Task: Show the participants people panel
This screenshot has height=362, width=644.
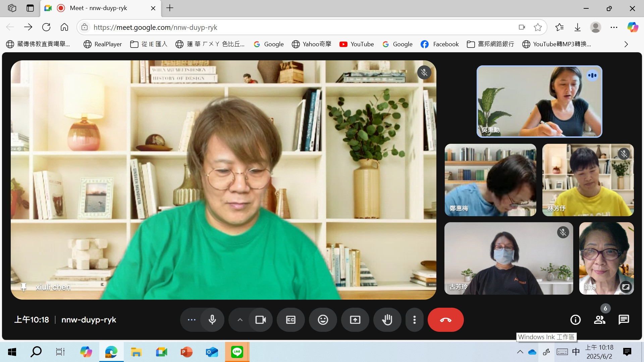Action: point(599,320)
